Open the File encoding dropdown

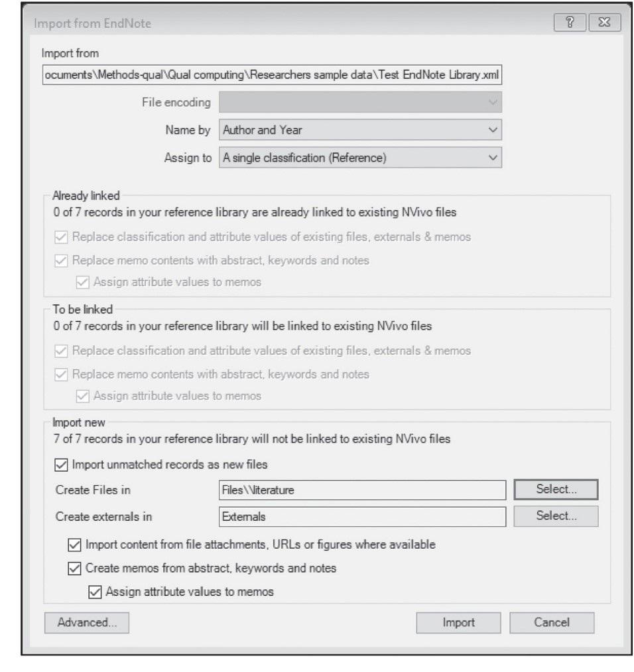[x=360, y=102]
